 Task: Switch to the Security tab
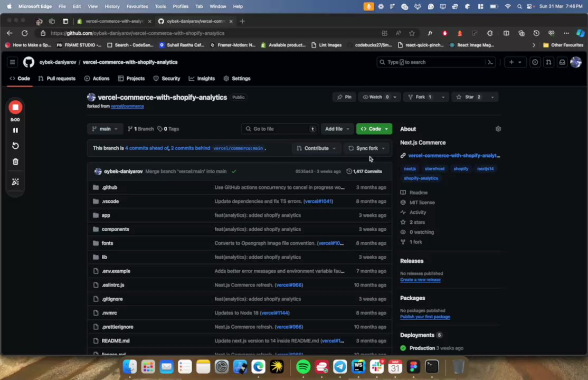tap(167, 79)
